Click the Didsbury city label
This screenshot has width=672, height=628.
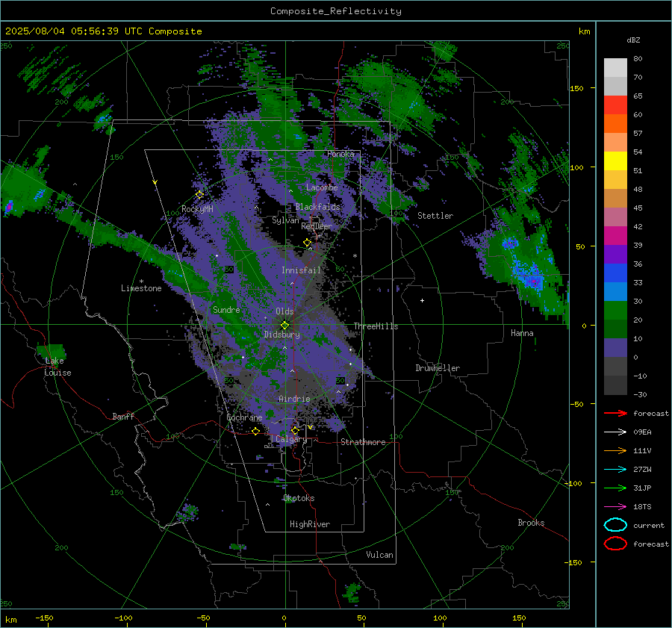pos(281,335)
